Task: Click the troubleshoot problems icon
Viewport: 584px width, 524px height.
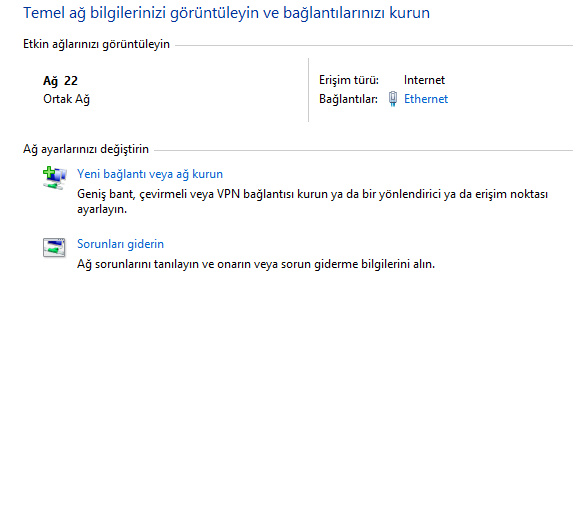Action: coord(54,247)
